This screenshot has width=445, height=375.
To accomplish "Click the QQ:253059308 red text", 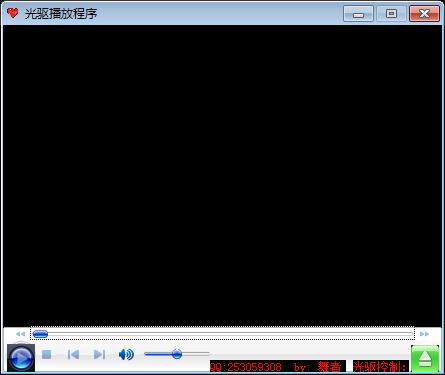I will pos(246,367).
